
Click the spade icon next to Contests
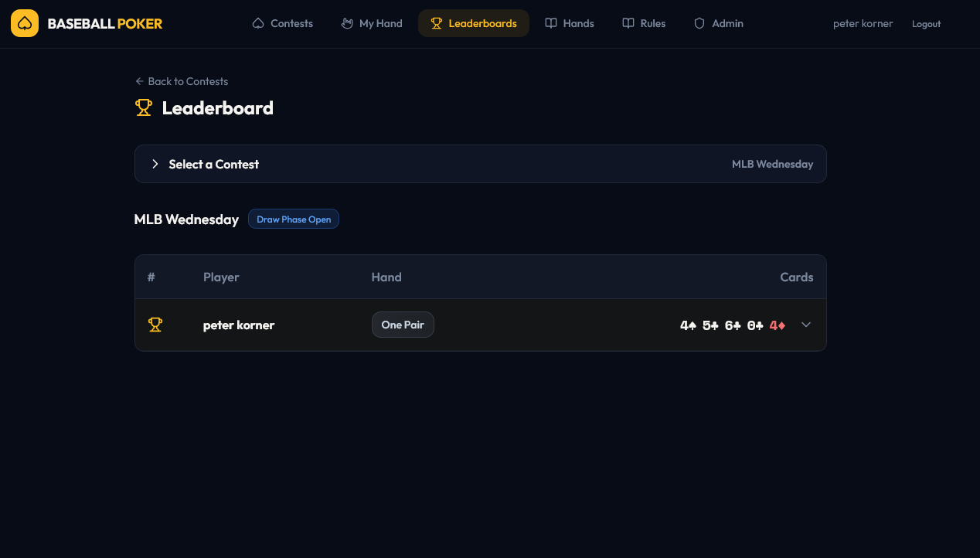click(x=258, y=23)
